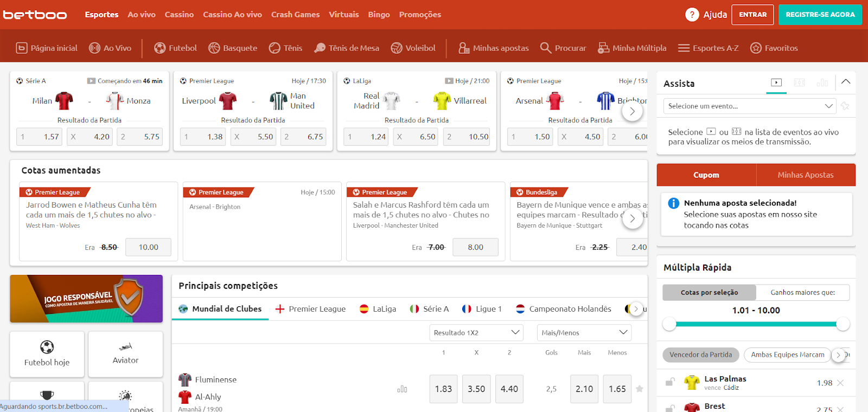Show more Múltipla Rápida filters arrow
Screen dimensions: 868x412
pyautogui.click(x=839, y=355)
